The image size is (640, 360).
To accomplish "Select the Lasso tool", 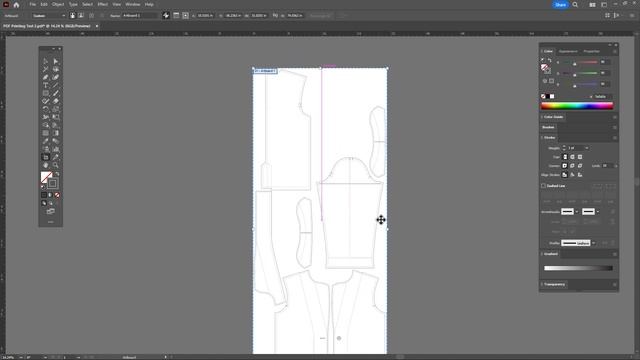I will 56,69.
